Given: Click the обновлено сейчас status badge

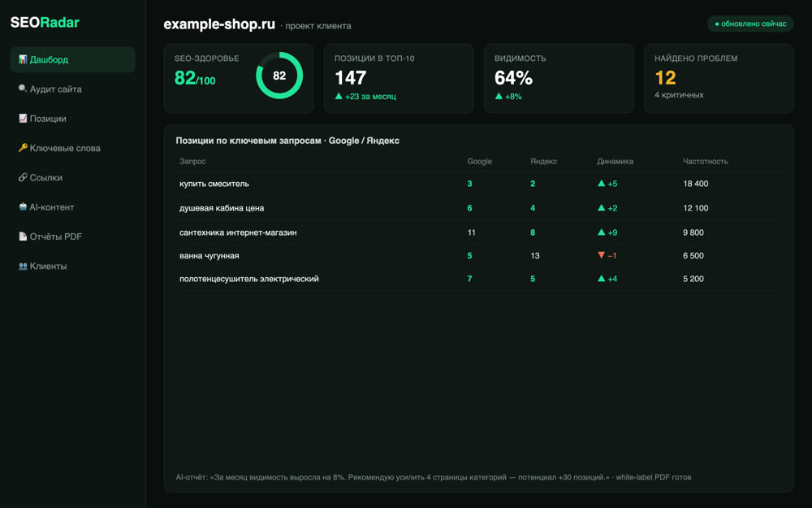Looking at the screenshot, I should [750, 24].
